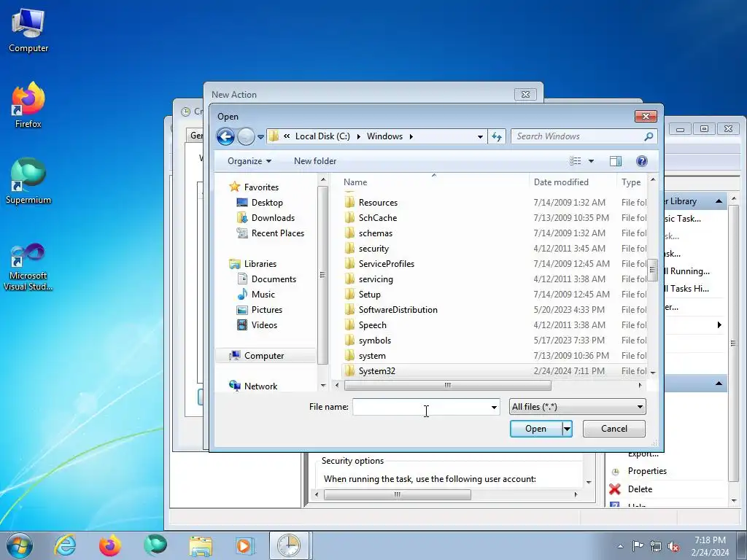747x560 pixels.
Task: Select Desktop under Favorites
Action: click(x=267, y=203)
